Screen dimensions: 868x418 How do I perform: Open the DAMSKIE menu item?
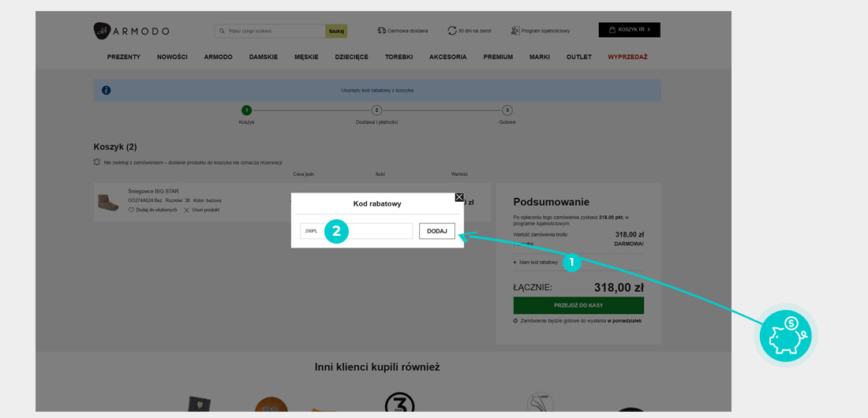tap(263, 57)
